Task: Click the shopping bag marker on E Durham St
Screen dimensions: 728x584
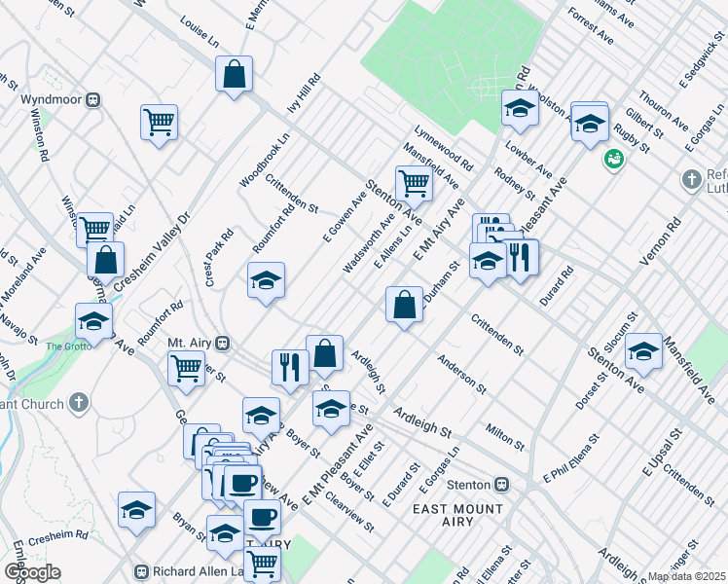Action: pyautogui.click(x=405, y=305)
